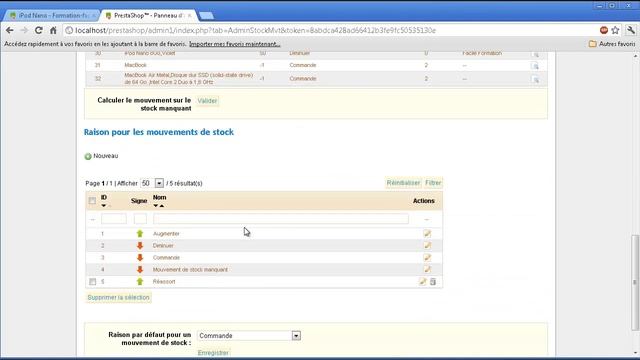Edit the Augmenter reason
The height and width of the screenshot is (360, 640).
pos(427,233)
